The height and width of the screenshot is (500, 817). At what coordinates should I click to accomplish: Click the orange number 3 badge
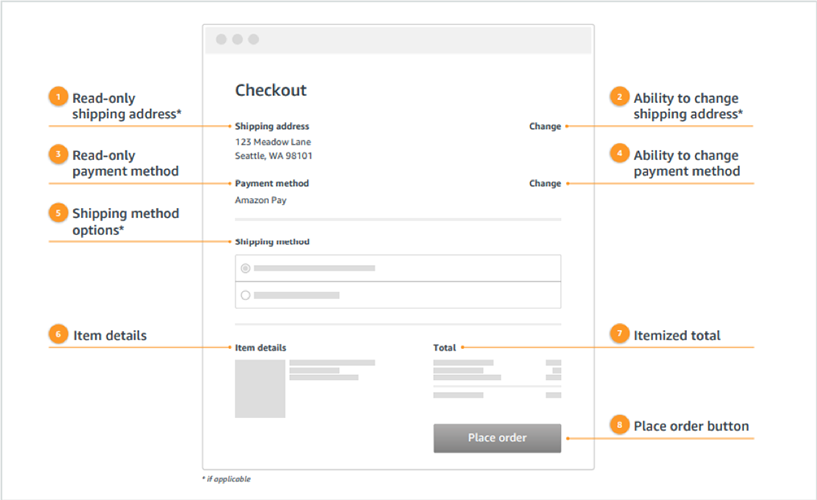pyautogui.click(x=58, y=155)
